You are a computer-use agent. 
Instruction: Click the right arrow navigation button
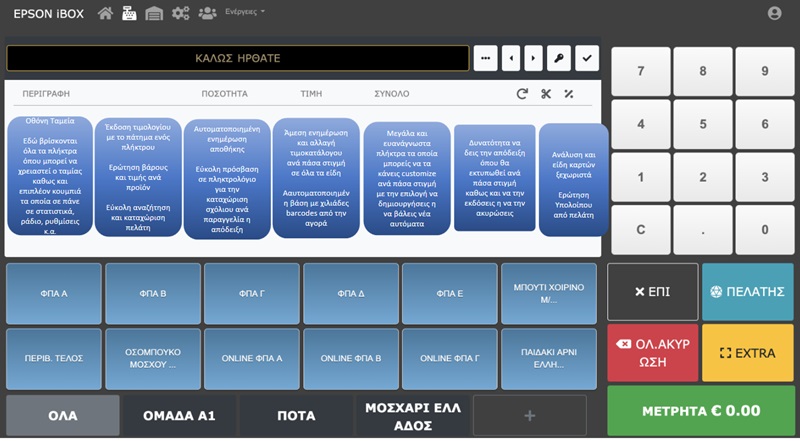(x=534, y=58)
